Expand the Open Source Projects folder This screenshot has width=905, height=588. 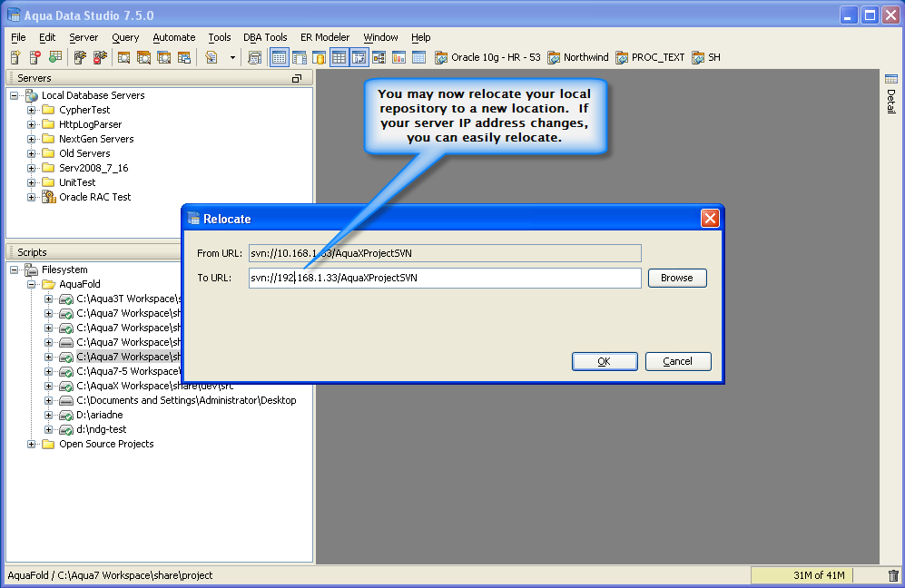click(31, 444)
